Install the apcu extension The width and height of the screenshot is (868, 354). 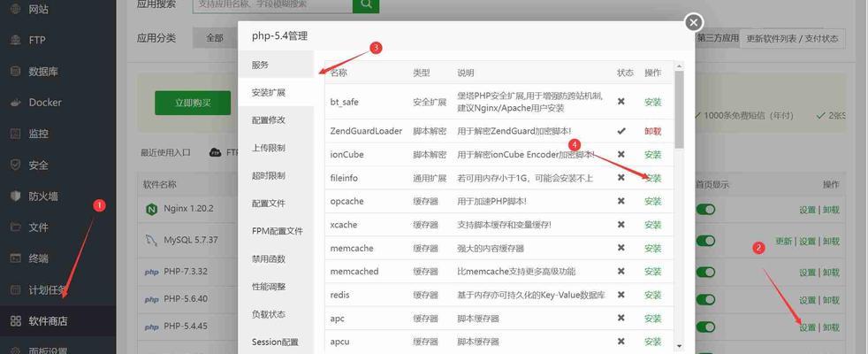(x=652, y=342)
